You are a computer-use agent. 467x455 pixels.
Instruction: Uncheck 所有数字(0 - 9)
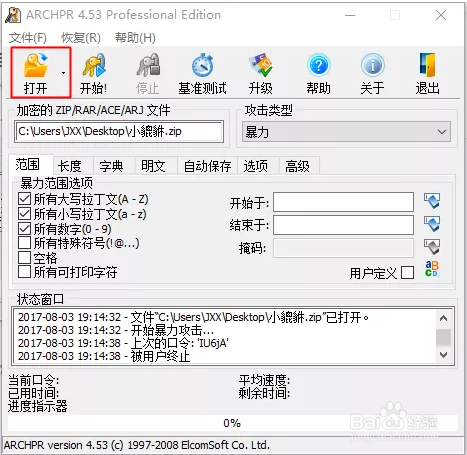click(x=25, y=229)
